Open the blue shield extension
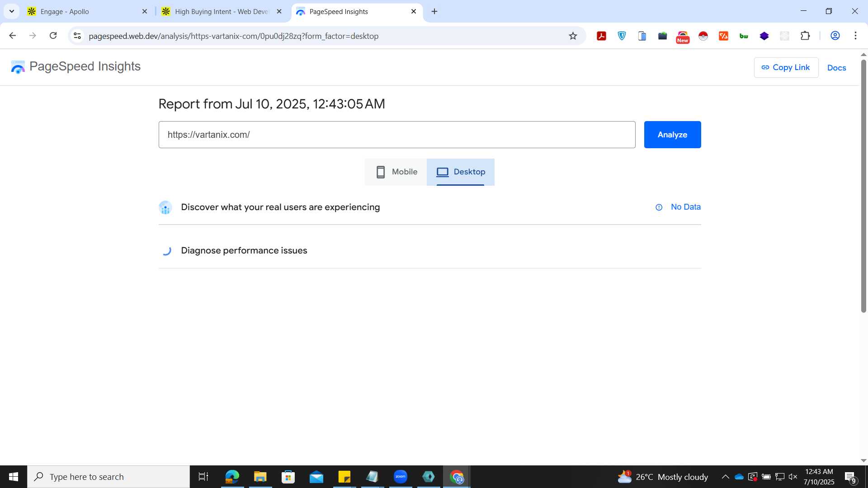This screenshot has width=868, height=488. (622, 36)
